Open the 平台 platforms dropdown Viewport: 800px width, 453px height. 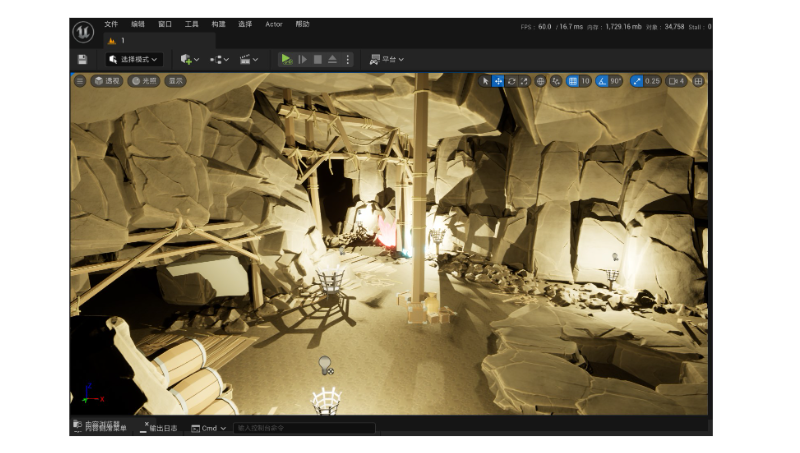[386, 59]
